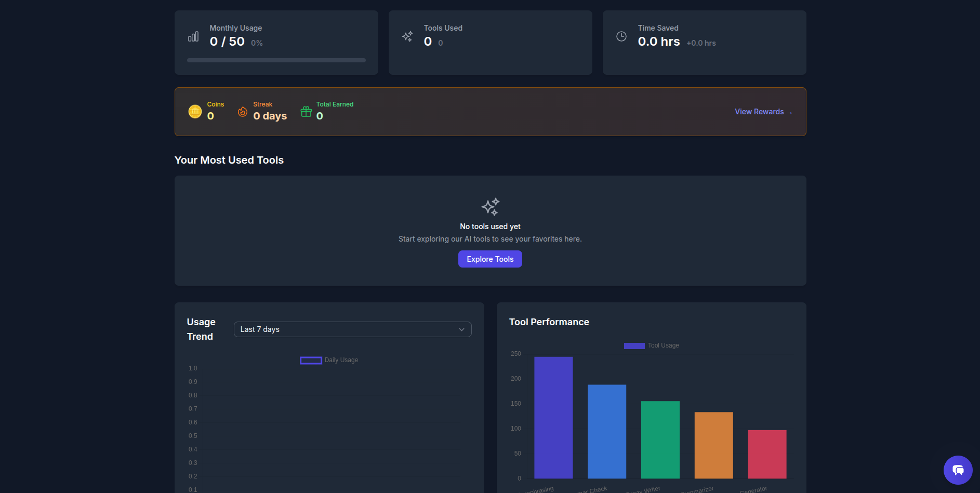
Task: Click the chevron on the date range selector
Action: [461, 329]
